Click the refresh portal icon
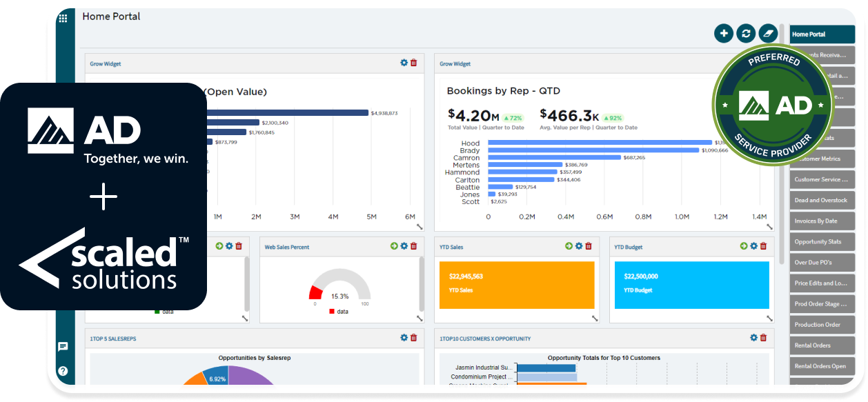 (x=746, y=33)
